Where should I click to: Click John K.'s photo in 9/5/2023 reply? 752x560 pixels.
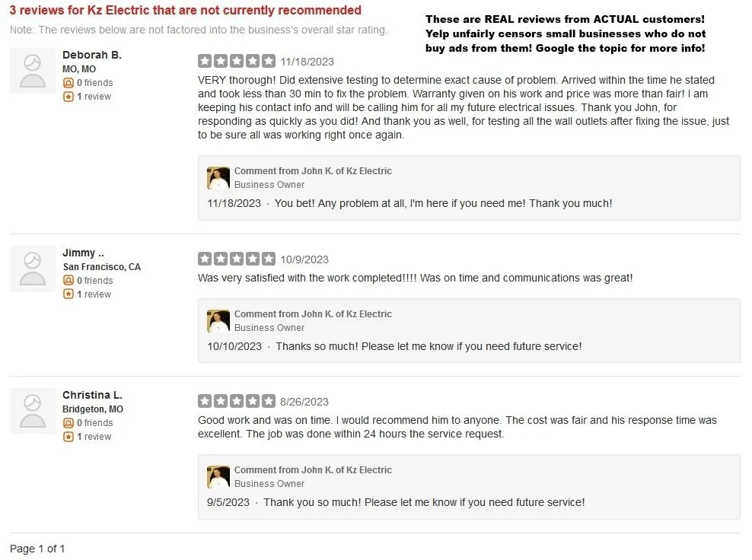218,477
